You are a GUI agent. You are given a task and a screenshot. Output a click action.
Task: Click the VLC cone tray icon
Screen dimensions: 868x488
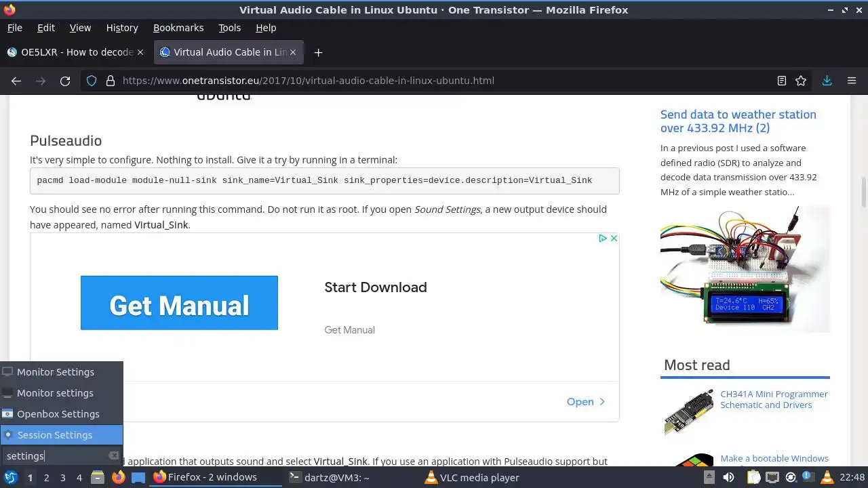[827, 478]
